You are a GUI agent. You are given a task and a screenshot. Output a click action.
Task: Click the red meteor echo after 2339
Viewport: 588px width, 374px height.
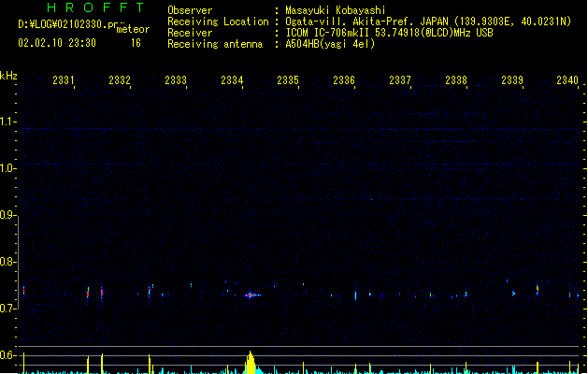[x=538, y=290]
